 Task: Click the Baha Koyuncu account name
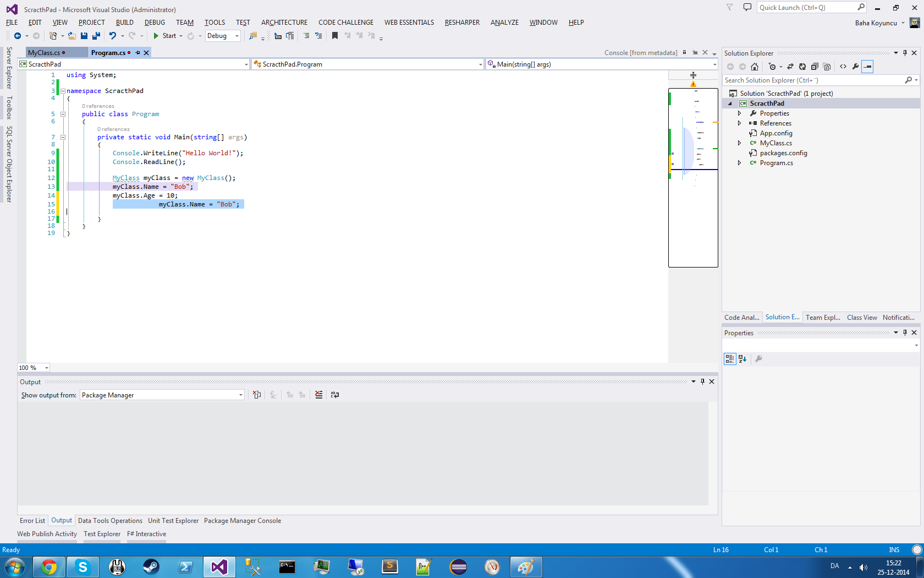point(876,23)
